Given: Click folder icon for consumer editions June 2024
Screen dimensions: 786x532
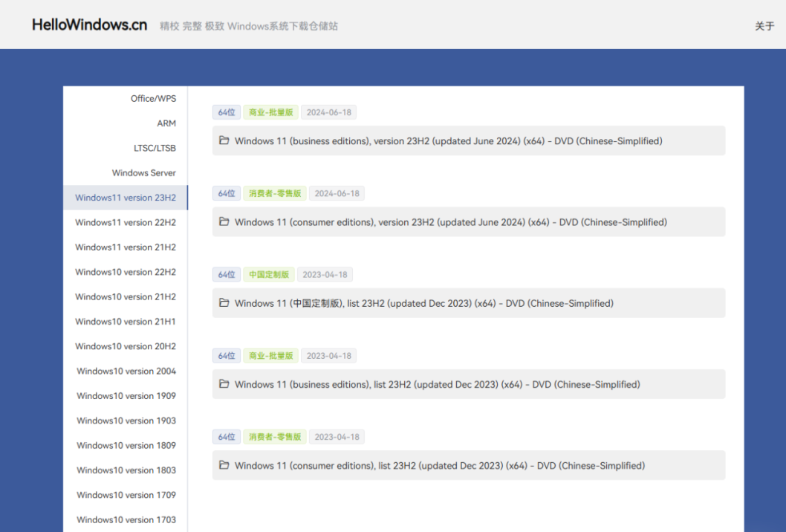Looking at the screenshot, I should [224, 221].
